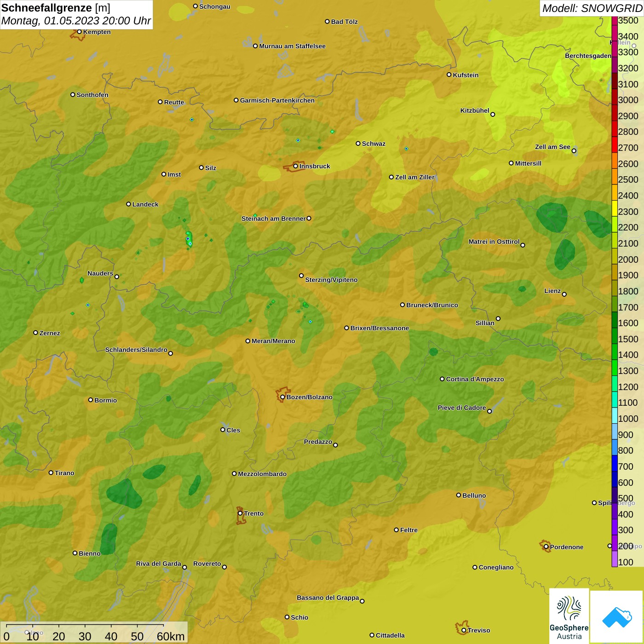Click the Predazzo location dot

point(335,445)
